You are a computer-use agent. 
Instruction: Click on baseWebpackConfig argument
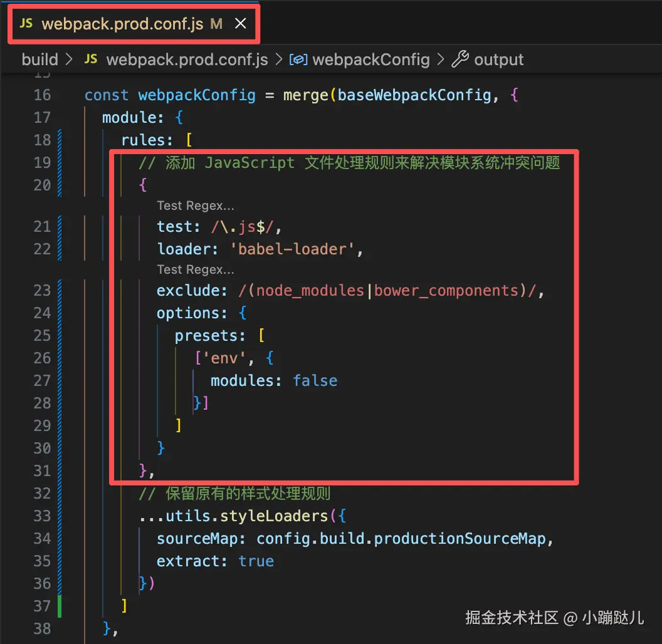coord(414,95)
